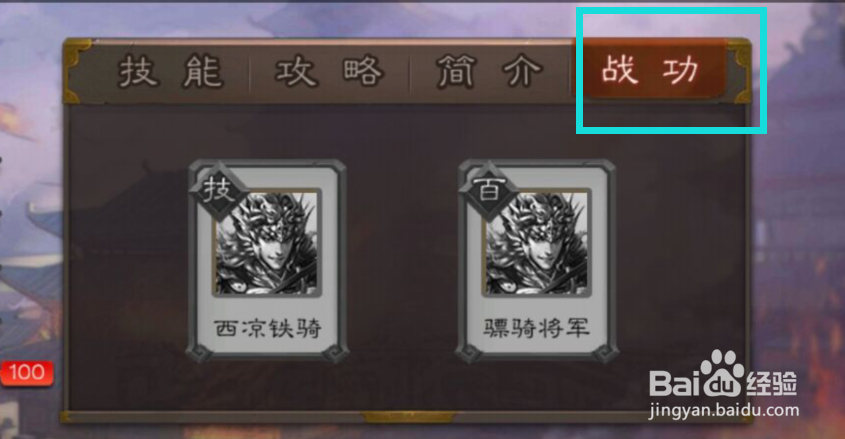Open the jingyan.baidu.com link
845x439 pixels.
[x=724, y=410]
